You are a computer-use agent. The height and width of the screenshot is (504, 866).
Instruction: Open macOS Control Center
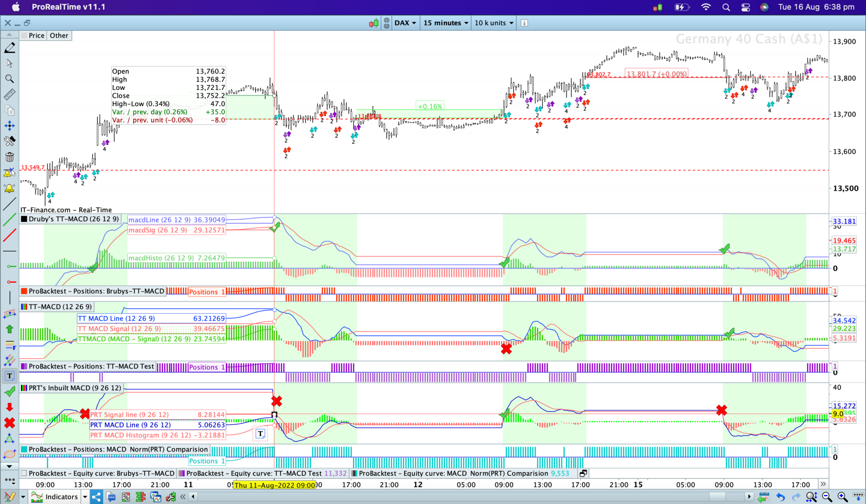745,7
